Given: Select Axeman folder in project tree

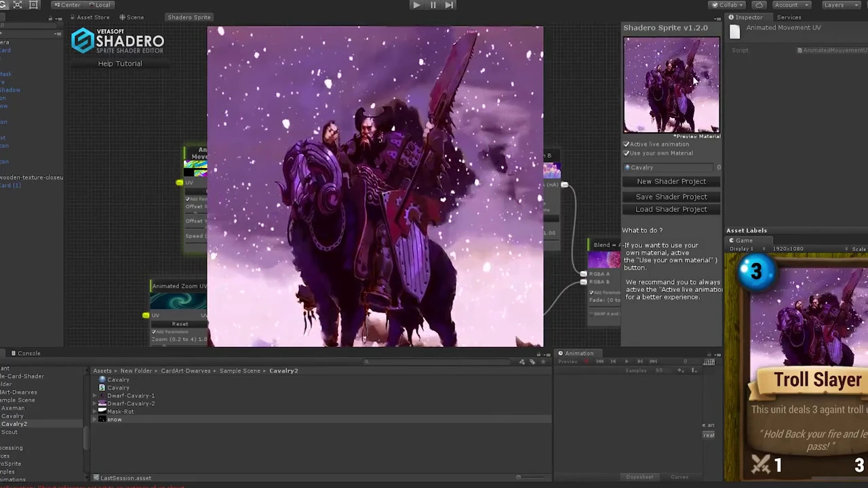Looking at the screenshot, I should pos(13,408).
